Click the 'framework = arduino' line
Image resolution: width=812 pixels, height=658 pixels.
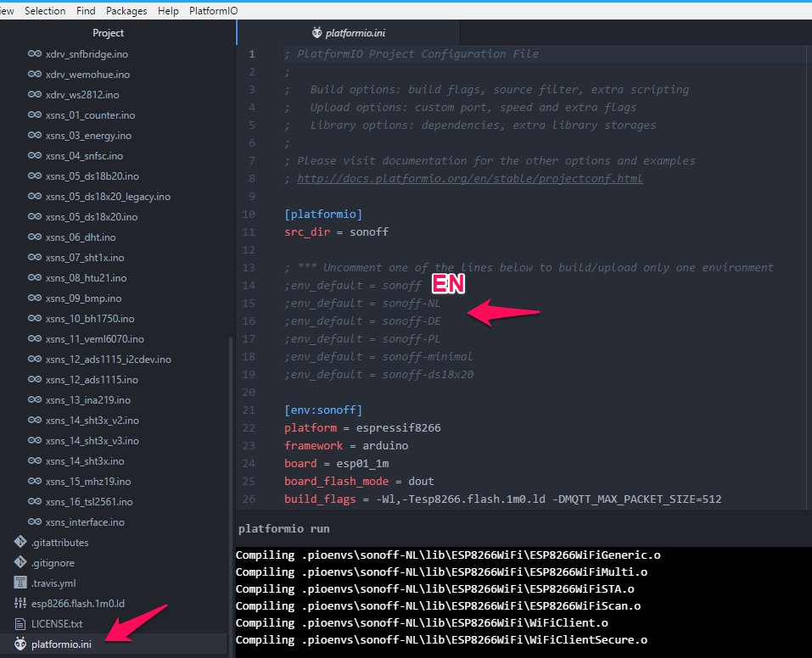click(x=346, y=446)
